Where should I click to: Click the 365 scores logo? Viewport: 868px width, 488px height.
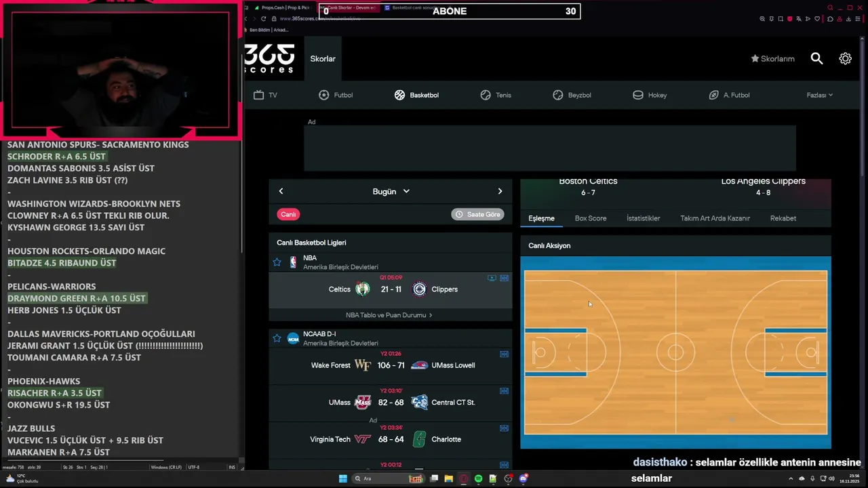tap(269, 59)
